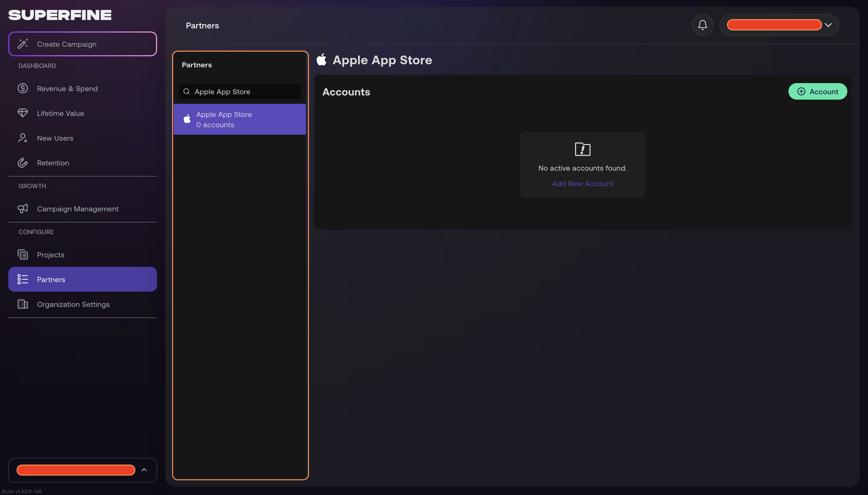Open Campaign Management
868x495 pixels.
coord(83,209)
